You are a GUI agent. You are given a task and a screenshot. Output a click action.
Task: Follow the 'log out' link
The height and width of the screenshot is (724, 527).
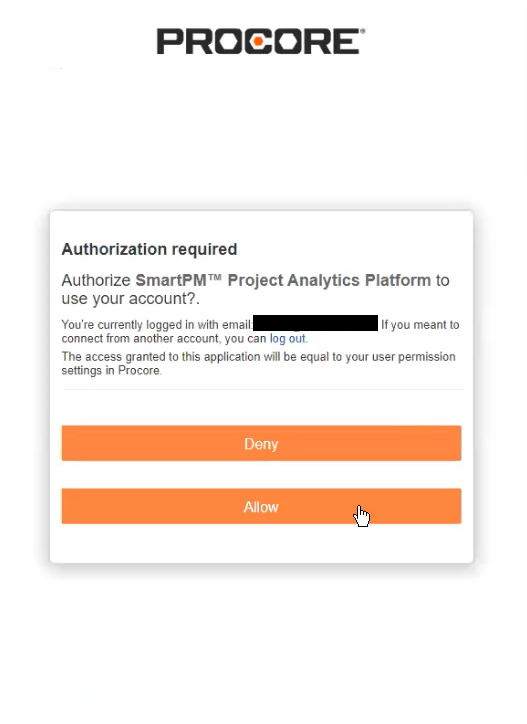[287, 338]
